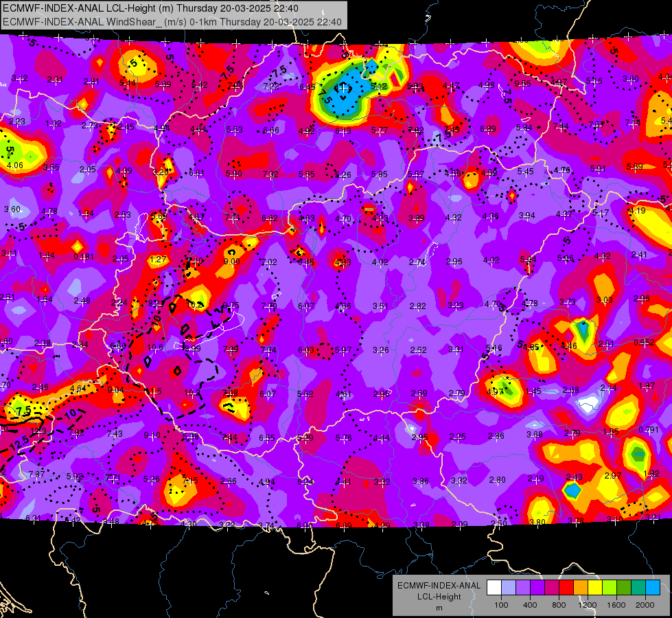Screen dimensions: 672x618
Task: Click the LCL-Height label in the legend
Action: tap(439, 597)
